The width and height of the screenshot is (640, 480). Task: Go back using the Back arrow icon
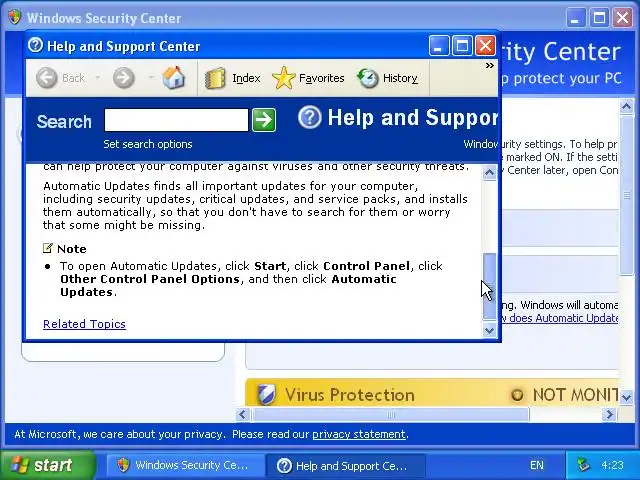point(47,78)
